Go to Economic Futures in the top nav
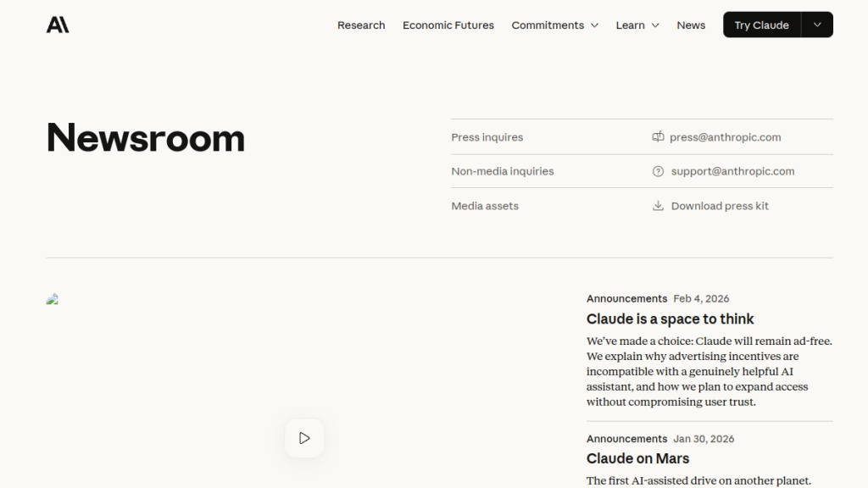 (x=448, y=25)
